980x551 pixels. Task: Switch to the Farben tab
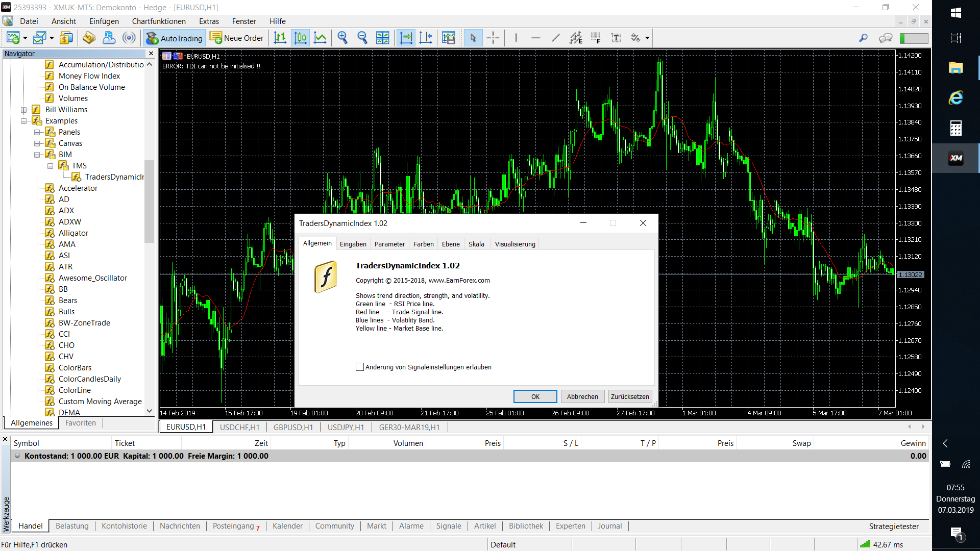423,244
